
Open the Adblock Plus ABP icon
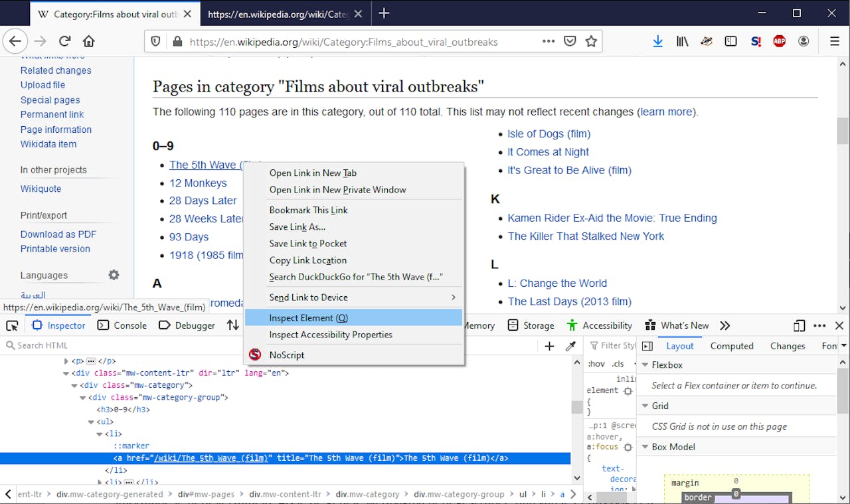pyautogui.click(x=780, y=41)
